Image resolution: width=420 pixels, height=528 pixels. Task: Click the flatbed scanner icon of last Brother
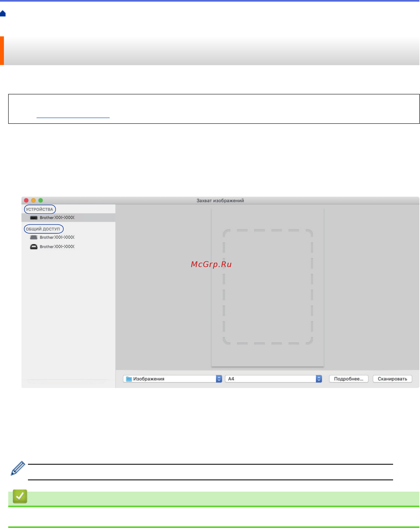pyautogui.click(x=33, y=247)
